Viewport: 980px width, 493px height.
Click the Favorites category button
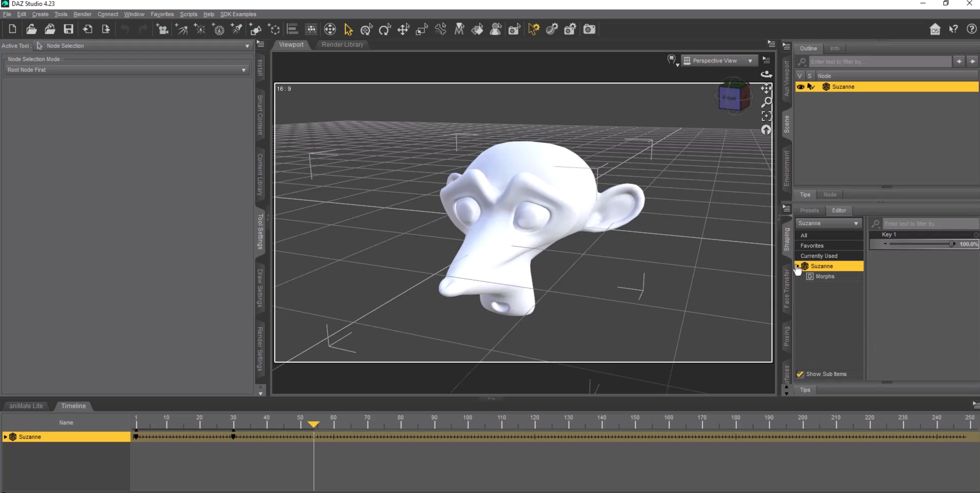pos(812,246)
